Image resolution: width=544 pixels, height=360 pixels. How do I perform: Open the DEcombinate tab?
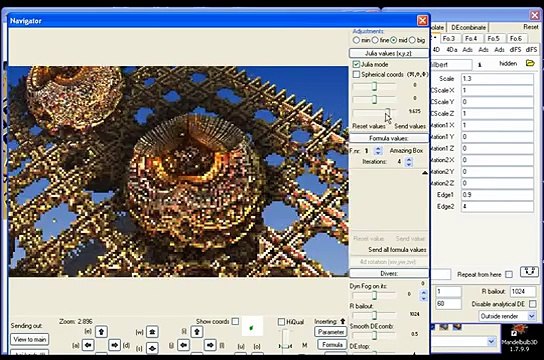point(468,27)
